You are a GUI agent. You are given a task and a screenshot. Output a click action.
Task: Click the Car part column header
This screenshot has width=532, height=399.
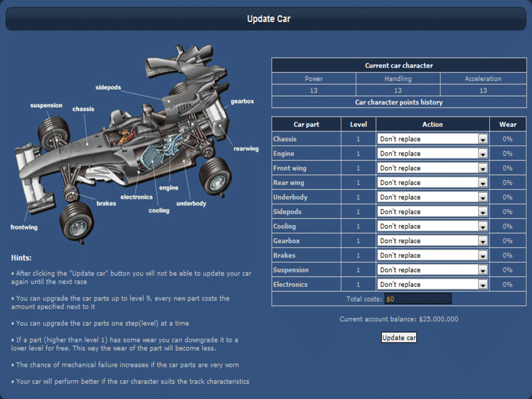click(306, 124)
